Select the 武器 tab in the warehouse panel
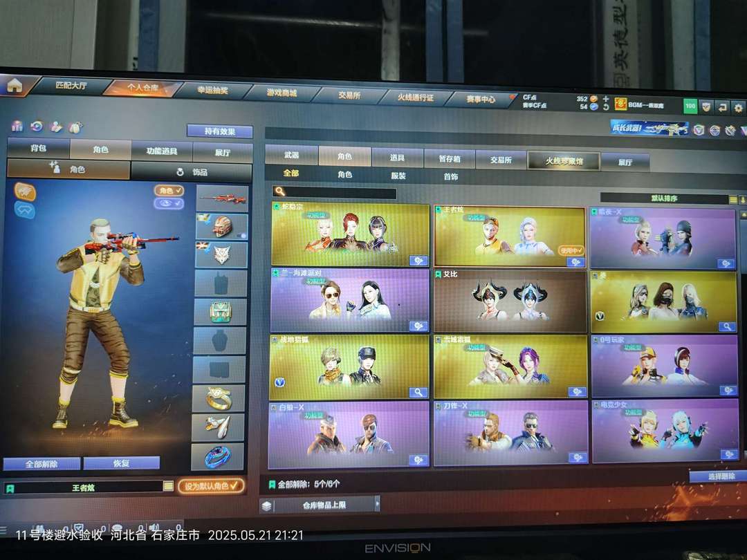The width and height of the screenshot is (747, 560). [x=292, y=155]
